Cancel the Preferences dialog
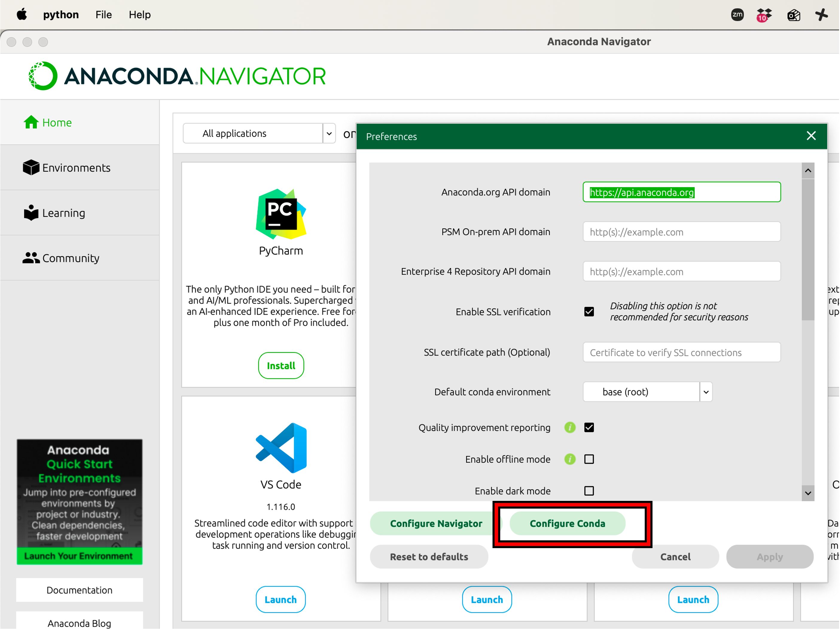 [x=676, y=557]
